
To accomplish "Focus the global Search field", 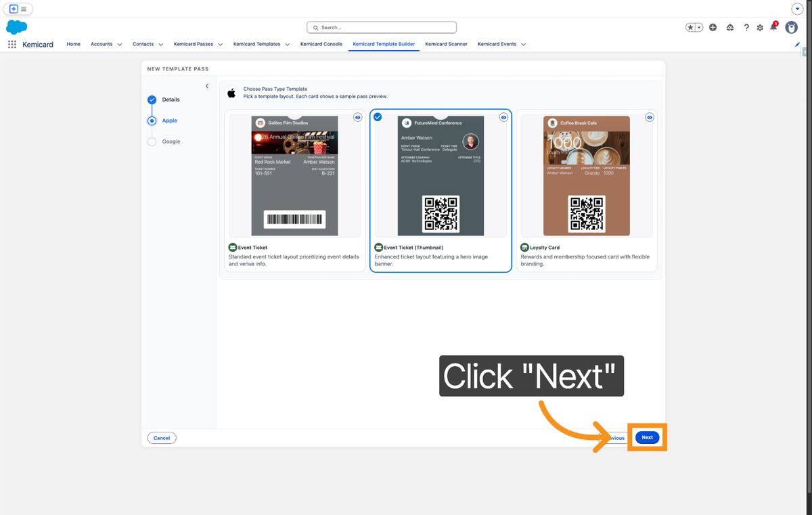I will (382, 27).
